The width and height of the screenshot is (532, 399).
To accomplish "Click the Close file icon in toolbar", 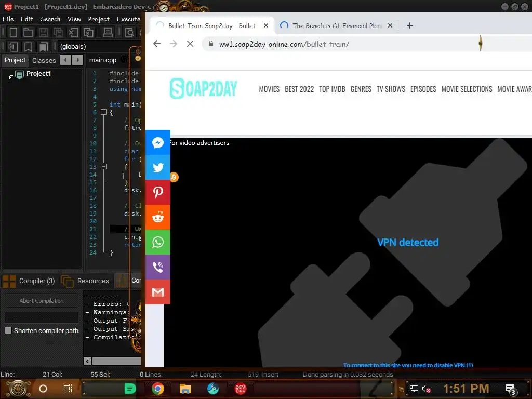I will [73, 33].
